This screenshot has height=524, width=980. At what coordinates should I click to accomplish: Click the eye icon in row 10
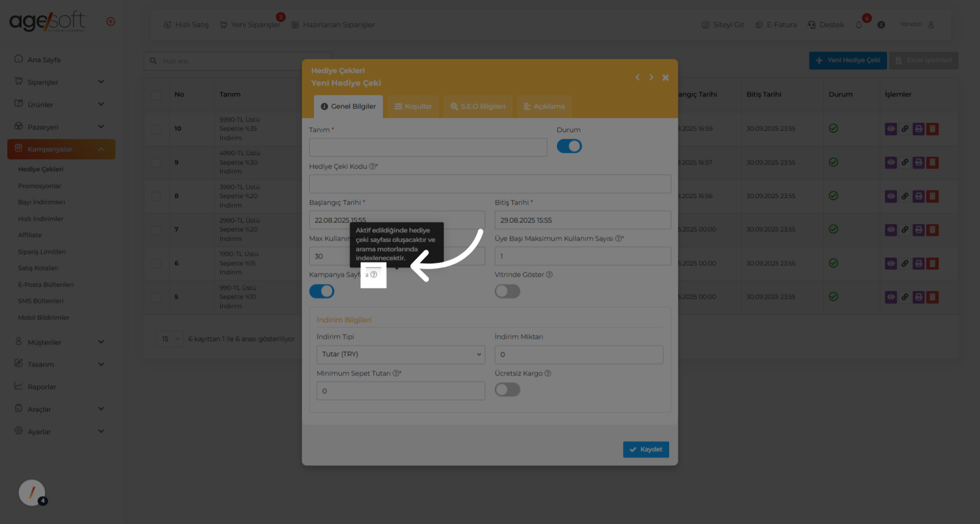coord(891,129)
